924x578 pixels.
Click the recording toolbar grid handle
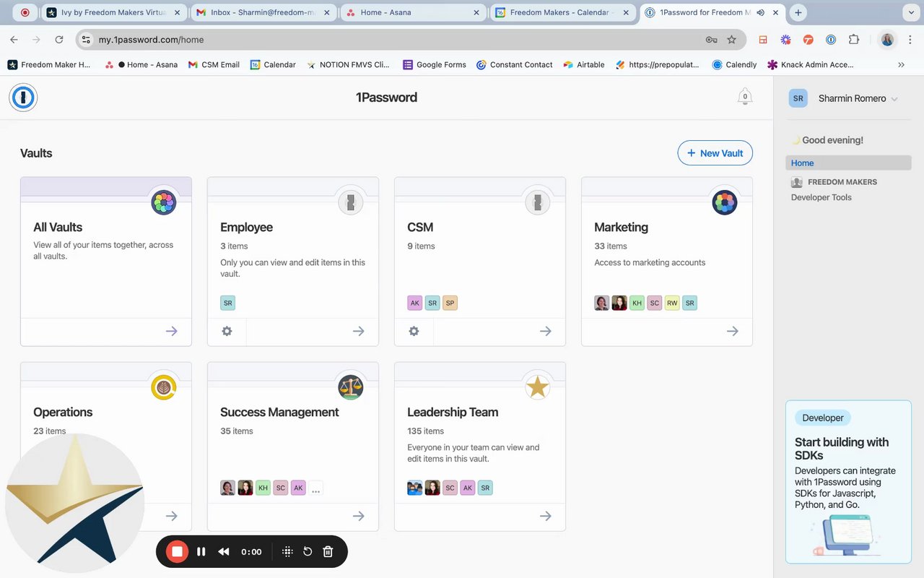coord(287,551)
